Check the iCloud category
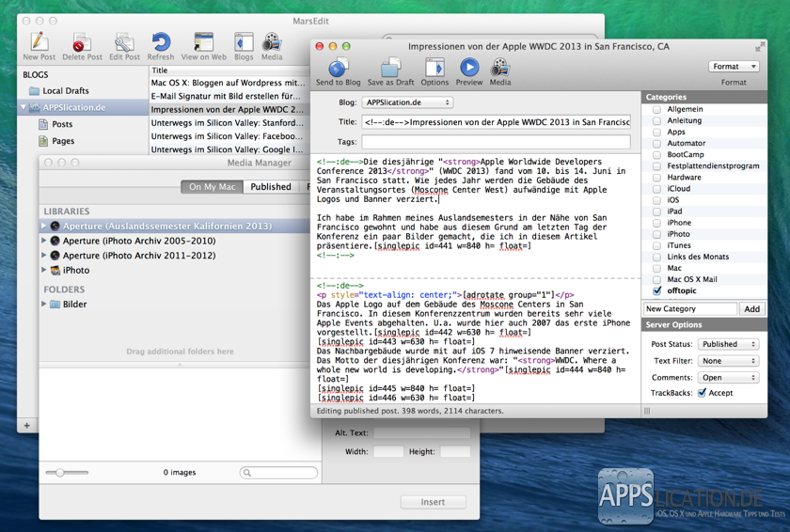790x532 pixels. click(x=656, y=189)
